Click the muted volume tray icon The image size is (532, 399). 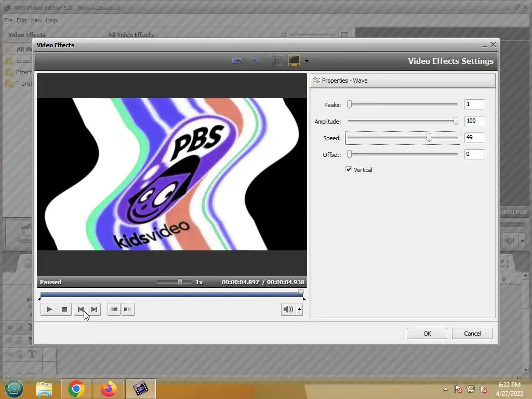483,389
